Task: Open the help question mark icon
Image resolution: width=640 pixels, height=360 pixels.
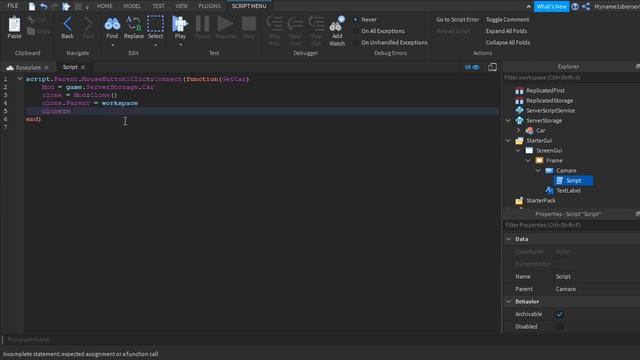Action: click(x=575, y=7)
